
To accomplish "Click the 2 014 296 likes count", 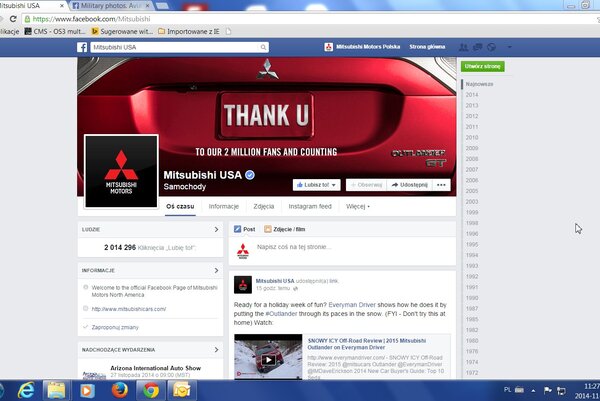I will pyautogui.click(x=120, y=248).
